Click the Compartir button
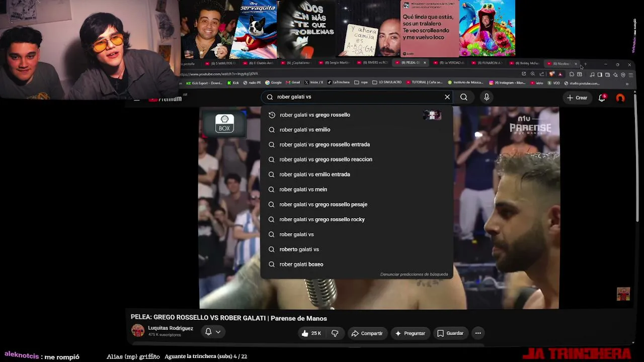Image resolution: width=644 pixels, height=362 pixels. (x=367, y=333)
